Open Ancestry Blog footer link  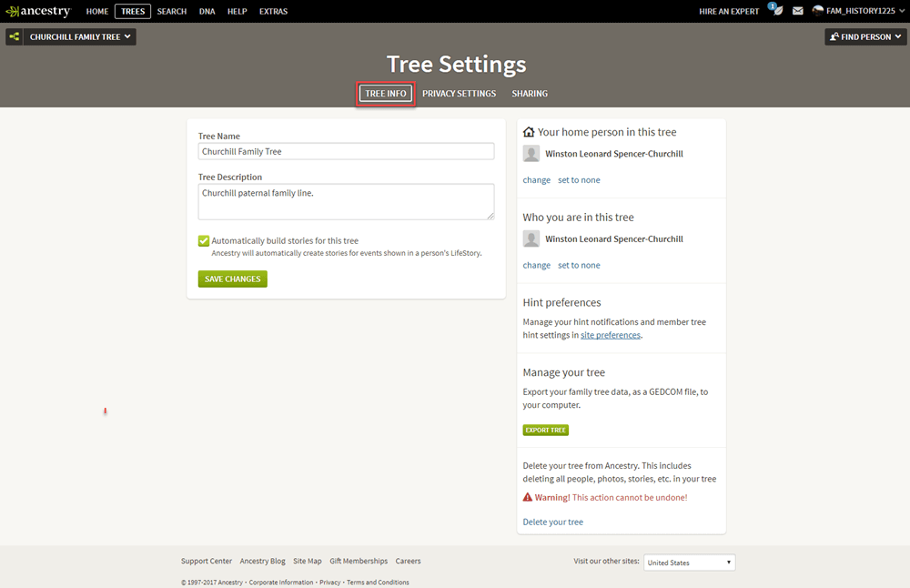(262, 562)
